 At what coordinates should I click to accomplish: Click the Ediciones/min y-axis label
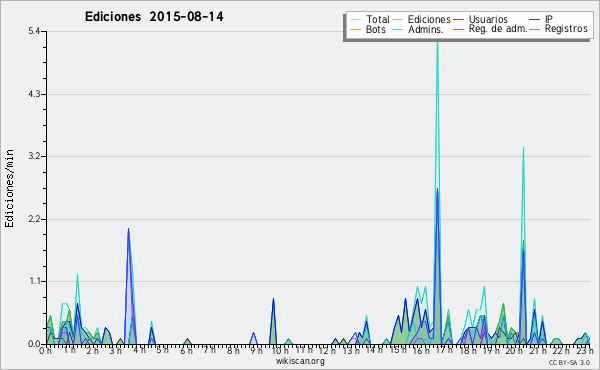click(9, 188)
